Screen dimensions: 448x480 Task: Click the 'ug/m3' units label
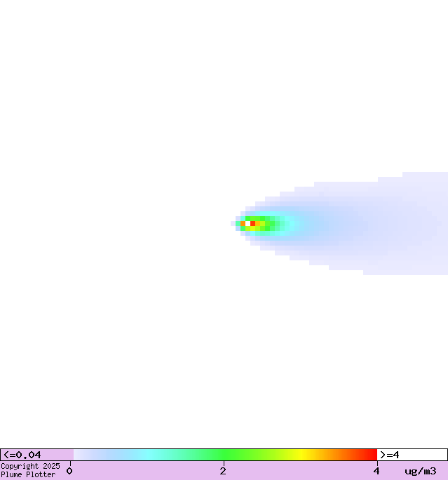(x=420, y=471)
